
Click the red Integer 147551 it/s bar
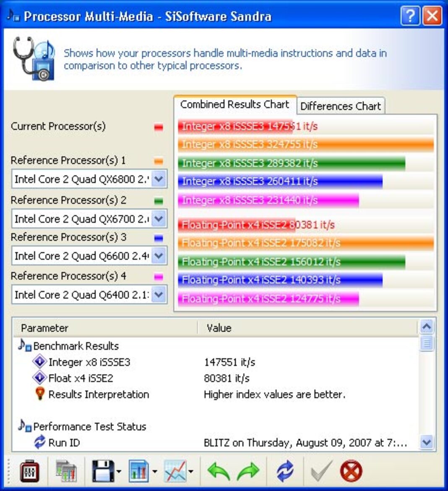235,126
